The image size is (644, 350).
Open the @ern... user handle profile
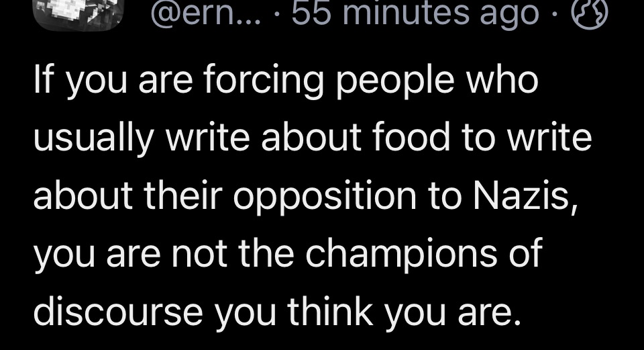pos(206,13)
